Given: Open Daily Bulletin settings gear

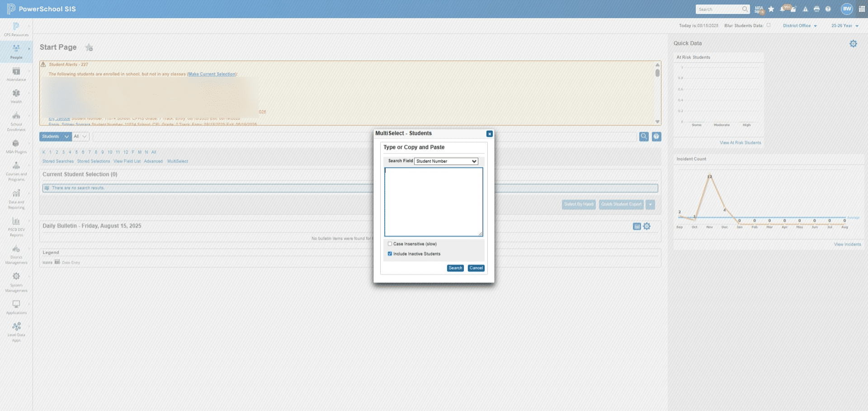Looking at the screenshot, I should coord(647,226).
